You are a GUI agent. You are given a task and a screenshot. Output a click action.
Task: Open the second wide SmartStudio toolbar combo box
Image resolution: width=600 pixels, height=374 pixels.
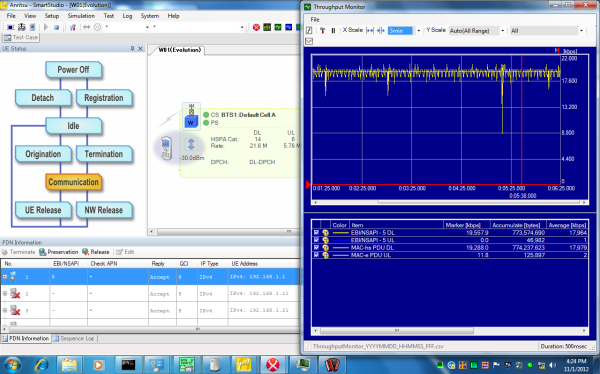pos(242,27)
